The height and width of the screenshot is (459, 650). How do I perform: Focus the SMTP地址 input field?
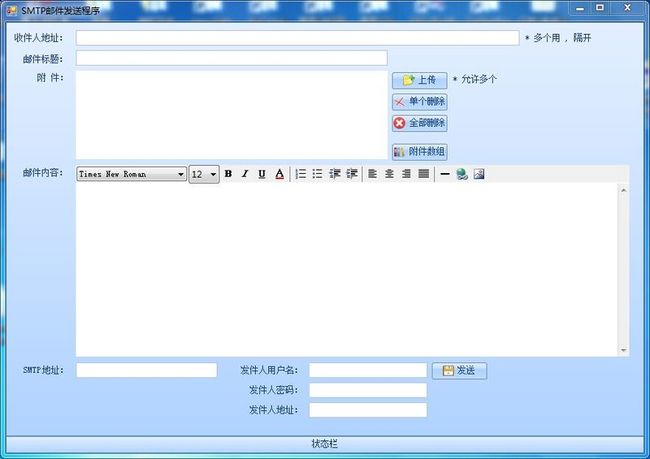point(147,370)
